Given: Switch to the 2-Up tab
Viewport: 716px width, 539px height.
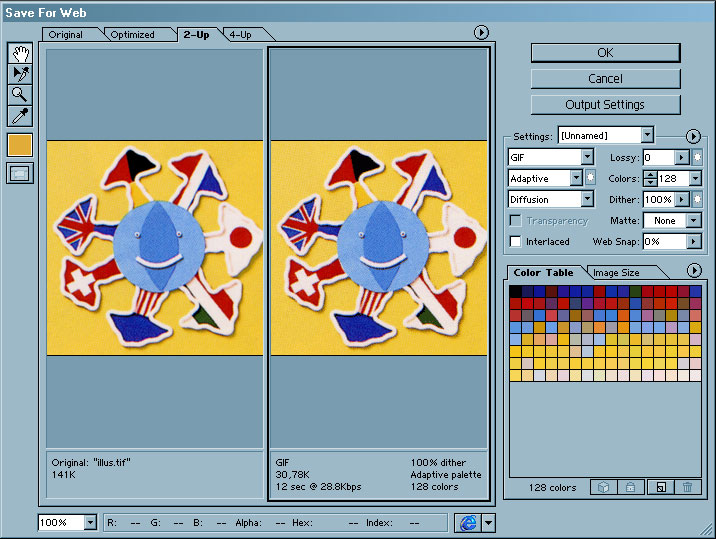Looking at the screenshot, I should click(x=196, y=35).
